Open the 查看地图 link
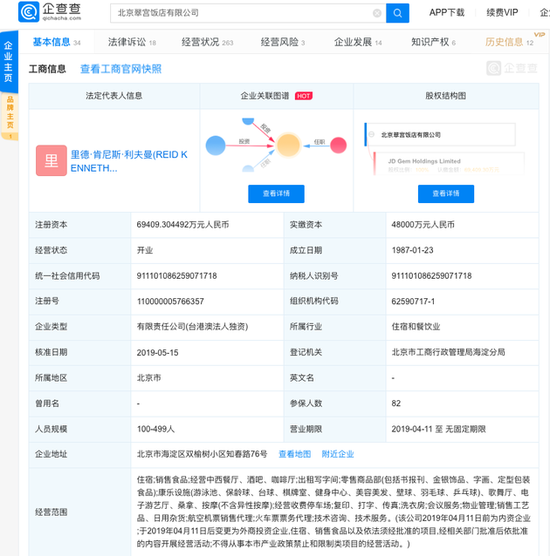The width and height of the screenshot is (550, 556). (295, 454)
